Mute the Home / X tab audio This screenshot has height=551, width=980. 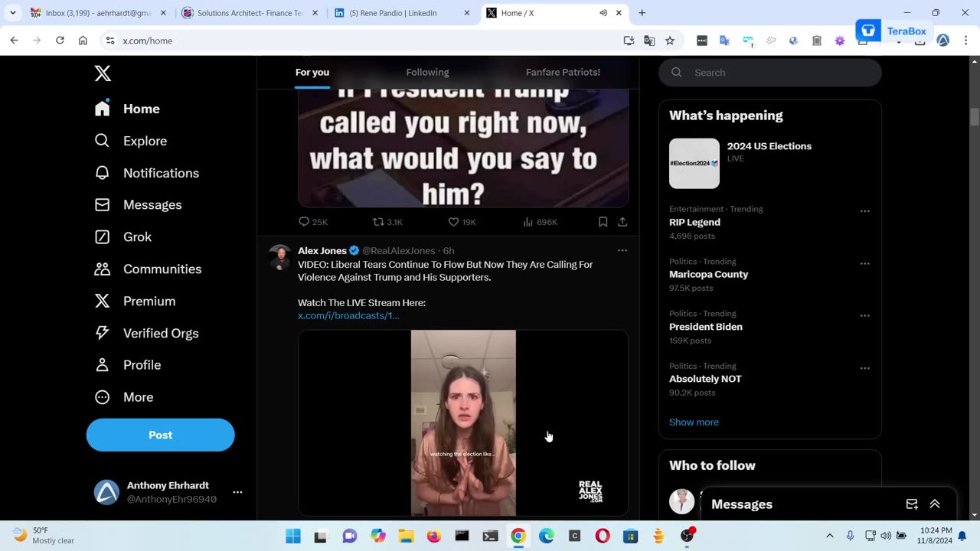[x=603, y=13]
